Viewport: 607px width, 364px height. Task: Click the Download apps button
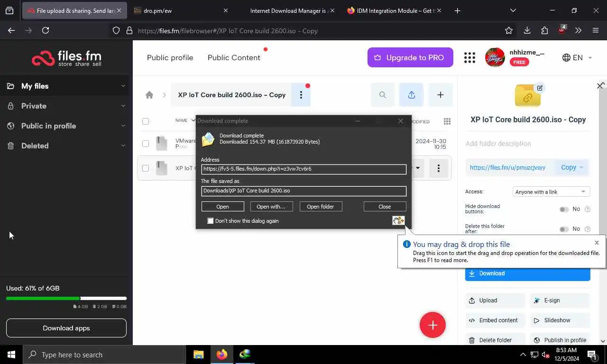coord(66,328)
